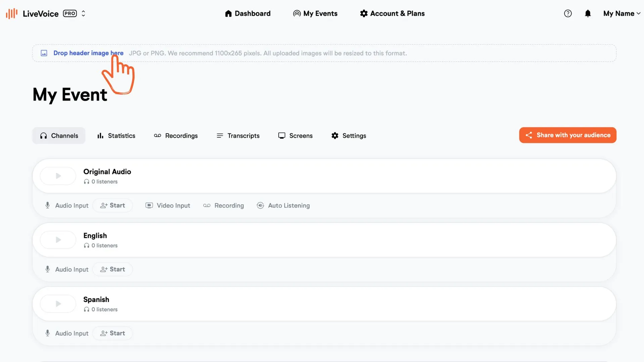Open the Transcripts tab

(238, 135)
